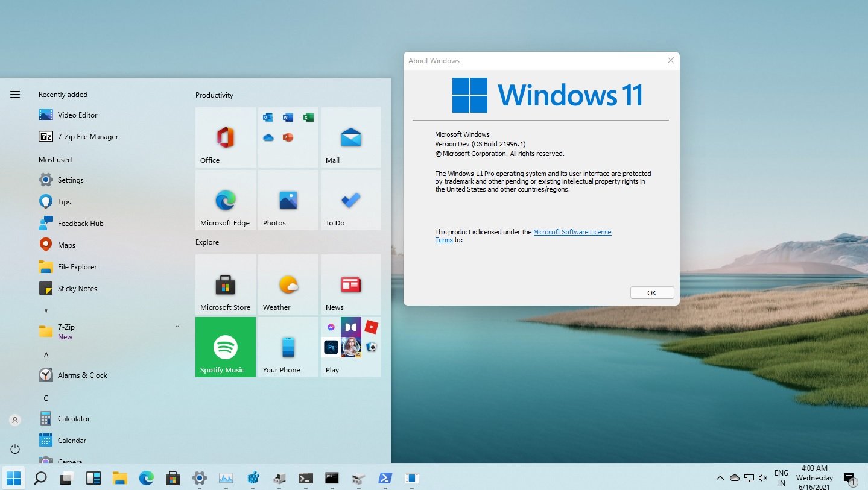Launch Windows PowerShell from the taskbar
Image resolution: width=868 pixels, height=490 pixels.
click(x=385, y=478)
